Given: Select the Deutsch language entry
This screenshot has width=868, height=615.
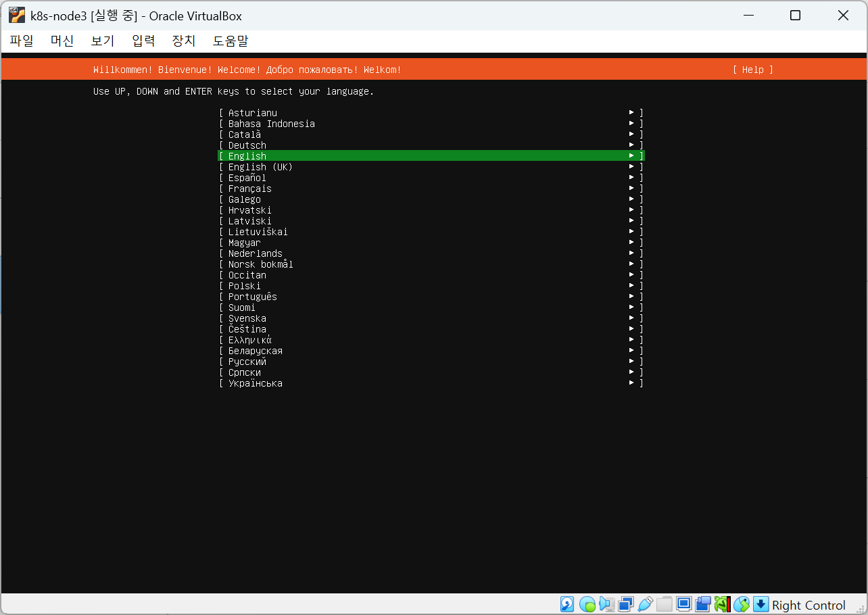Looking at the screenshot, I should (431, 145).
